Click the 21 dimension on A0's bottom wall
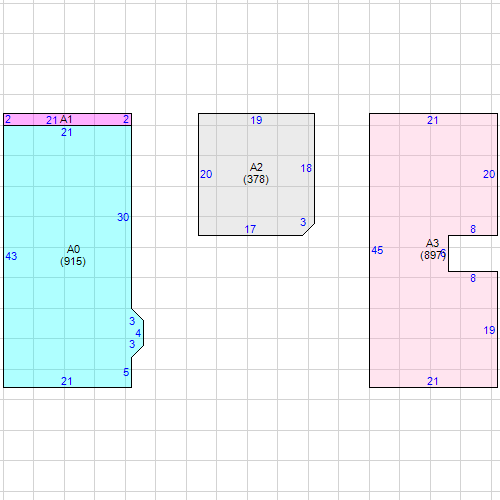Image resolution: width=500 pixels, height=500 pixels. coord(67,381)
